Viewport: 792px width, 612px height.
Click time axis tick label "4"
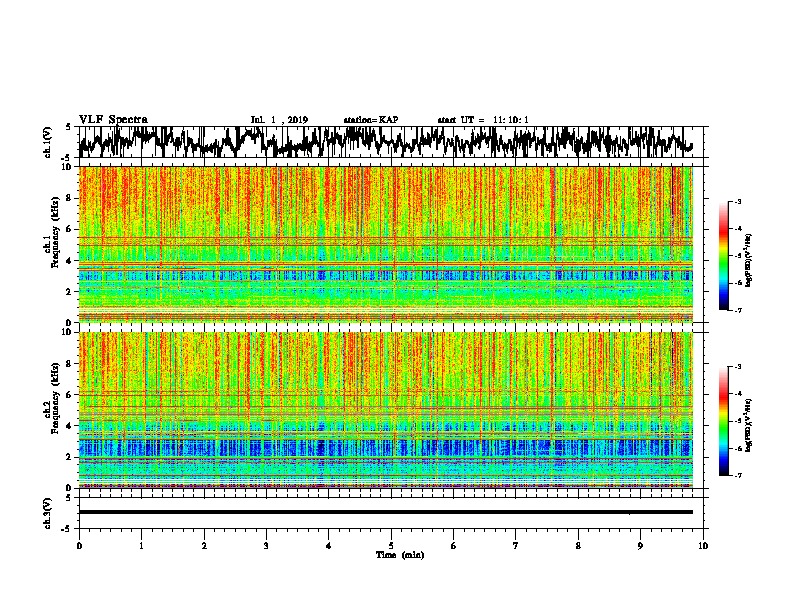coord(329,546)
